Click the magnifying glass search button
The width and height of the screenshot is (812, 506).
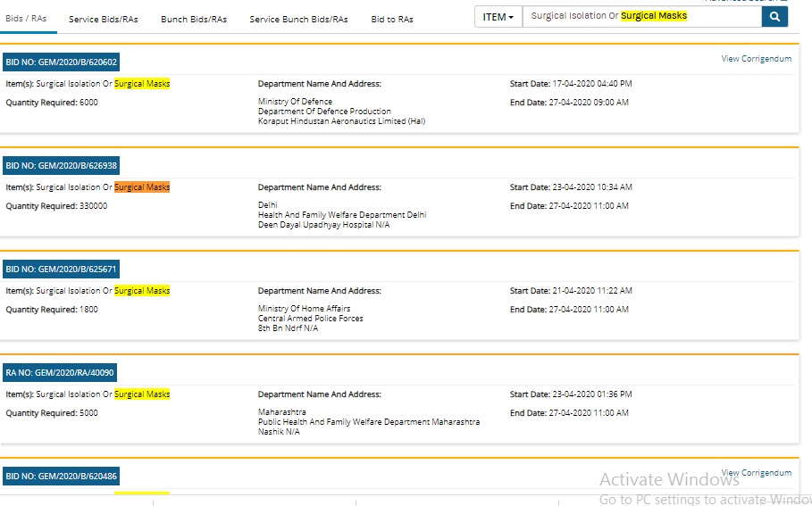(774, 17)
